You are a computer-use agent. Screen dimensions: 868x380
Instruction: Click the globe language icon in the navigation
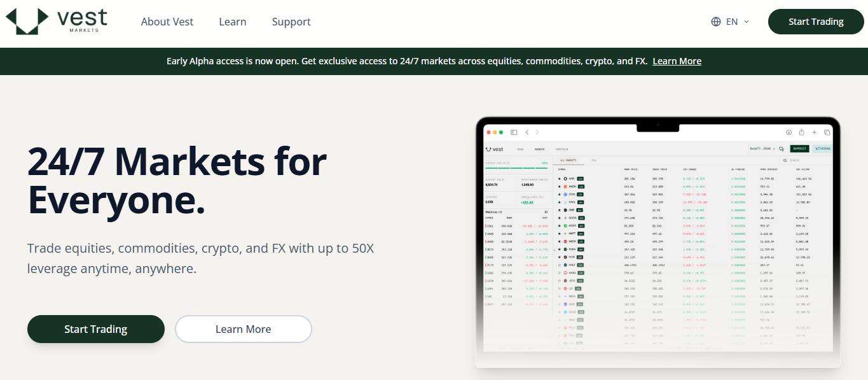[715, 21]
